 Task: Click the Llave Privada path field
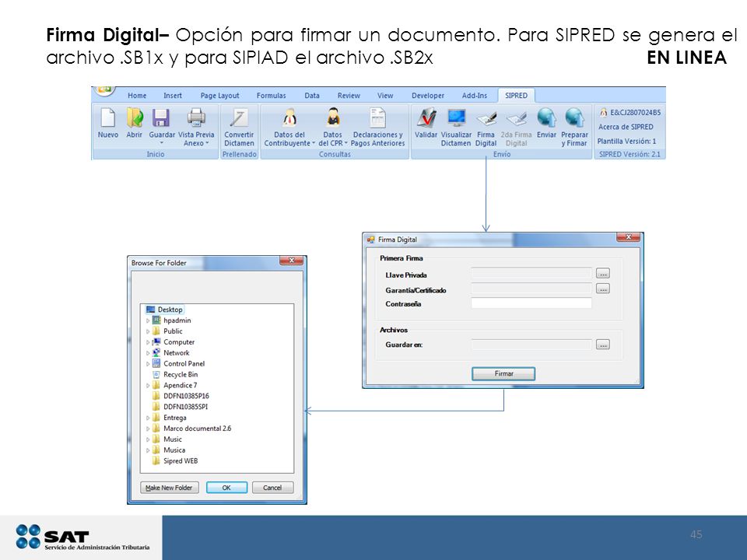531,273
